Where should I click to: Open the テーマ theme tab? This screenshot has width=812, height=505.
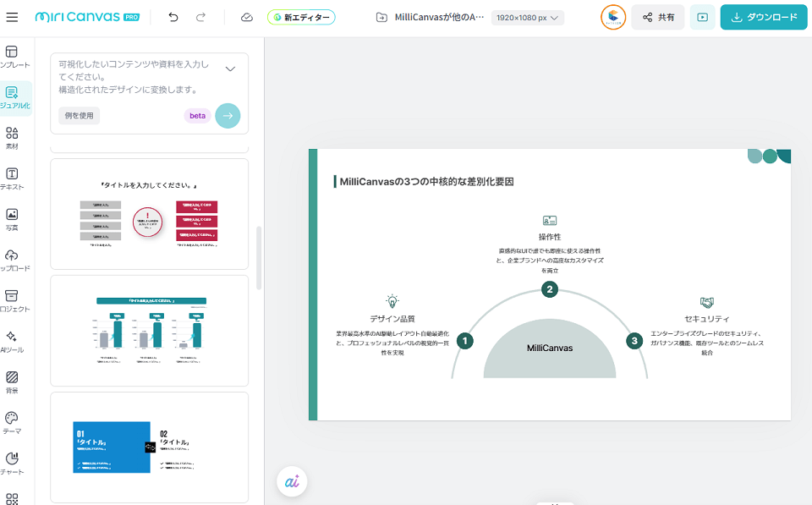pos(12,423)
